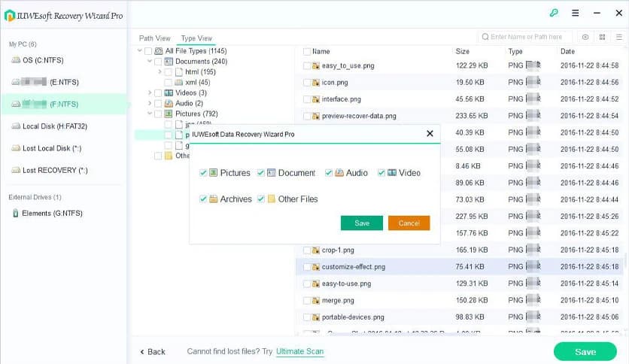The width and height of the screenshot is (629, 364).
Task: Open the Ultimate Scan link
Action: [x=300, y=351]
